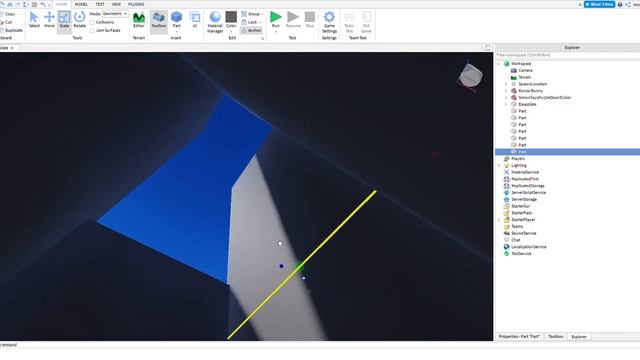Image resolution: width=640 pixels, height=360 pixels.
Task: Expand the StarterPlayer node
Action: [x=498, y=220]
